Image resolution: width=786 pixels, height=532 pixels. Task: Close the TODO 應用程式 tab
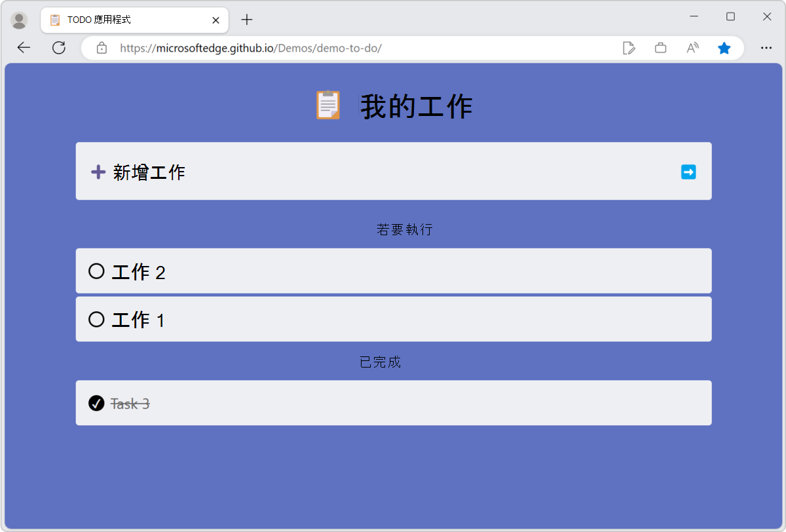(215, 20)
